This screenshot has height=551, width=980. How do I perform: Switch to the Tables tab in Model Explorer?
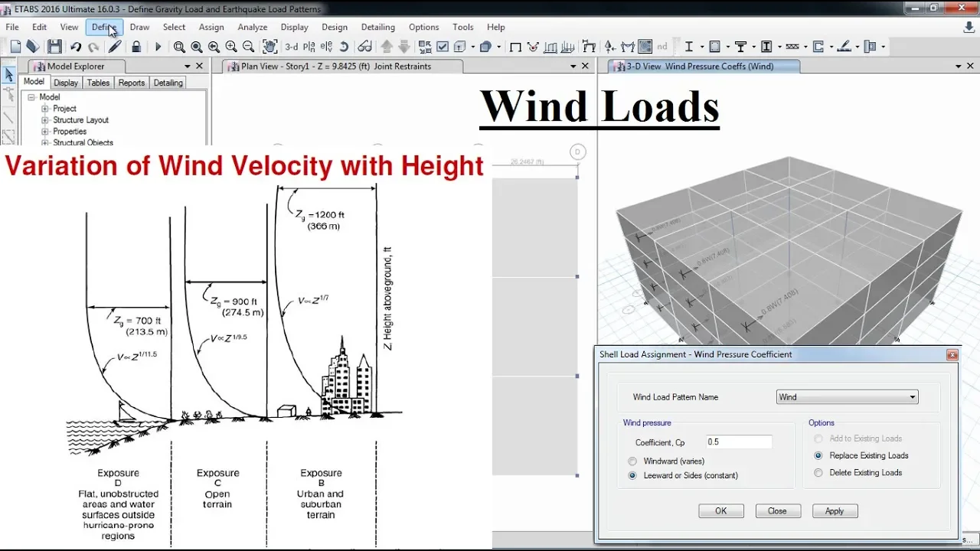(x=98, y=83)
